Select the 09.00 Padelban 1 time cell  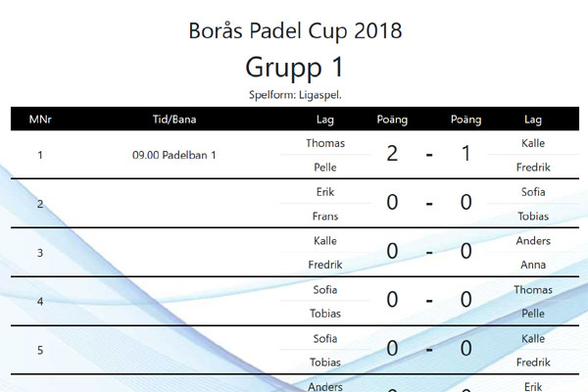coord(174,155)
